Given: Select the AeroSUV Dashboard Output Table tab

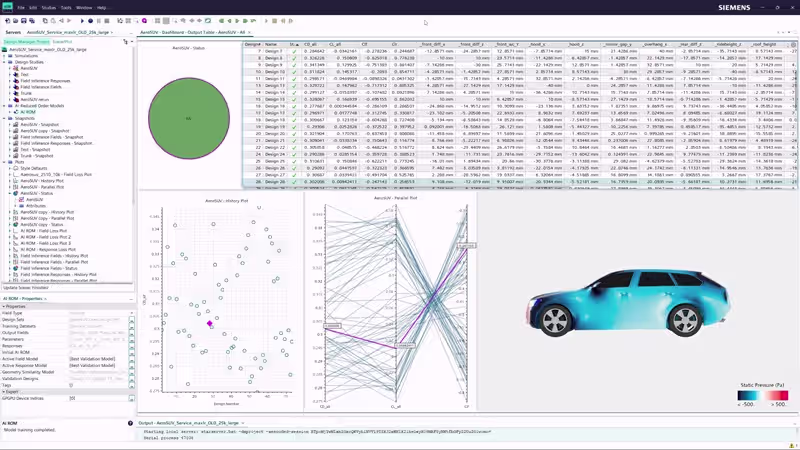Looking at the screenshot, I should click(192, 32).
